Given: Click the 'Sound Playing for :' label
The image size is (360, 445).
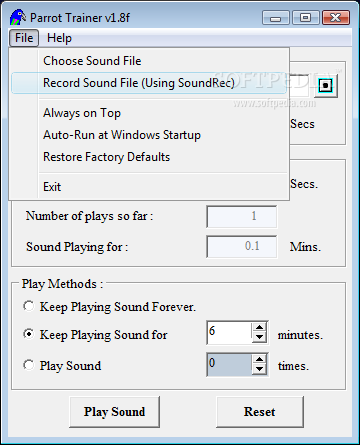Looking at the screenshot, I should tap(77, 247).
